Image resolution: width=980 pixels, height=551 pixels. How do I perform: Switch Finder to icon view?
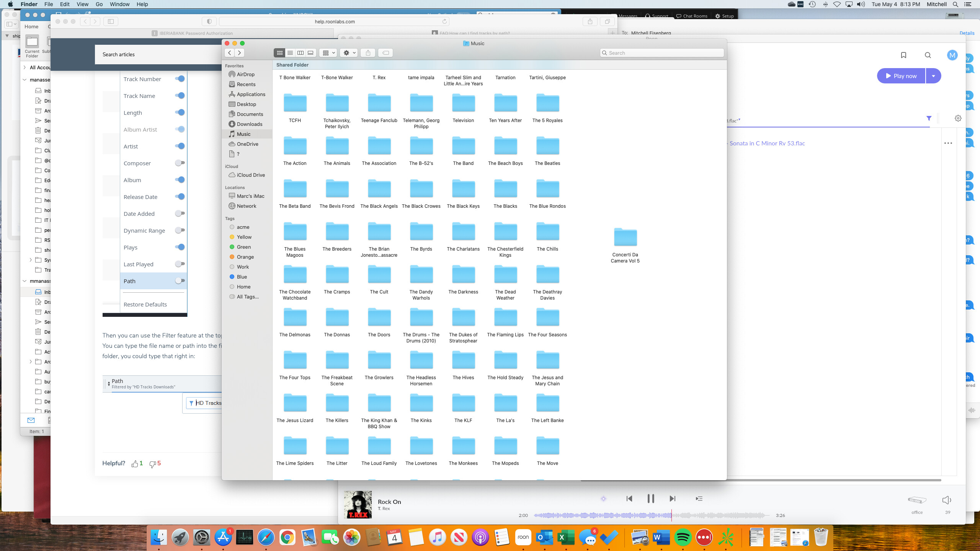coord(280,53)
